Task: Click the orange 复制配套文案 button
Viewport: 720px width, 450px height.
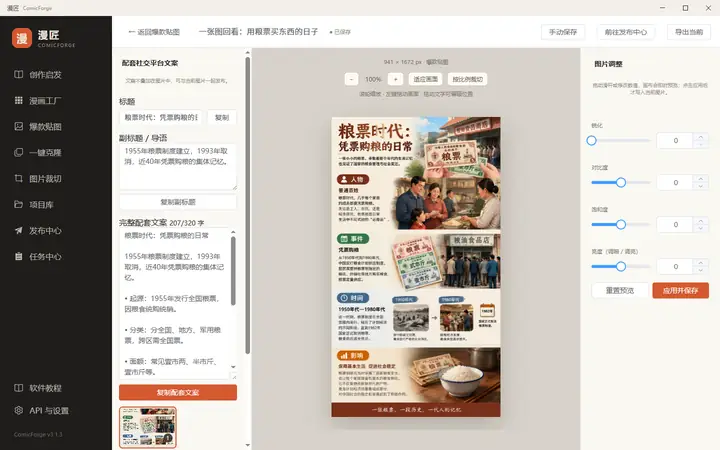Action: pyautogui.click(x=178, y=393)
